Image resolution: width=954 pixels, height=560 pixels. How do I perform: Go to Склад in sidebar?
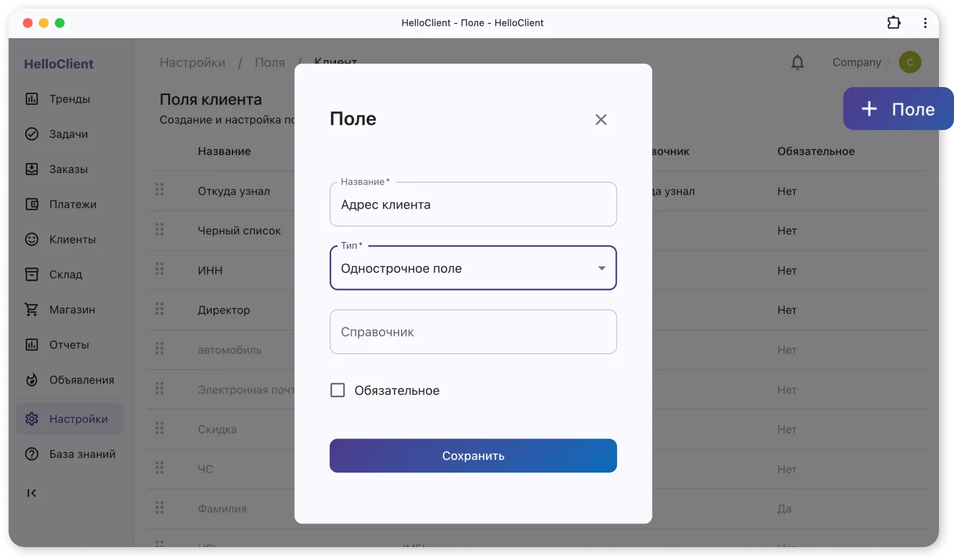66,275
